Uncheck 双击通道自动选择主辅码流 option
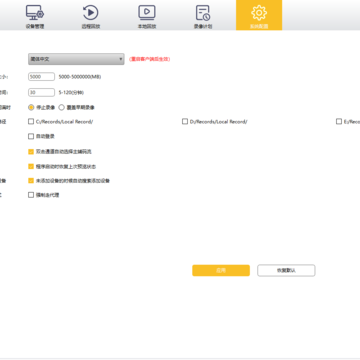Viewport: 360px width, 360px height. click(31, 152)
